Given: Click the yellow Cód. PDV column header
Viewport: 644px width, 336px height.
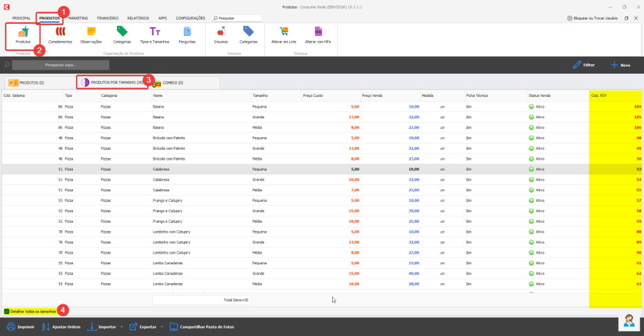Looking at the screenshot, I should [615, 96].
